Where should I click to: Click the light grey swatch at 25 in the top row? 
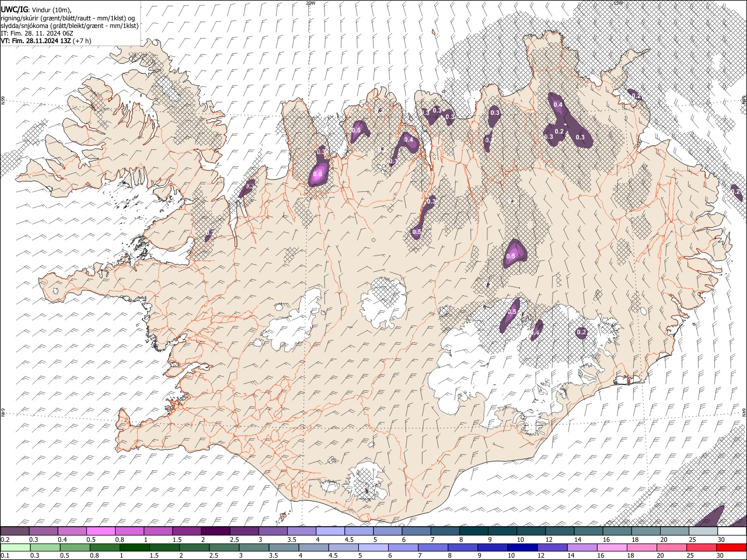click(703, 531)
